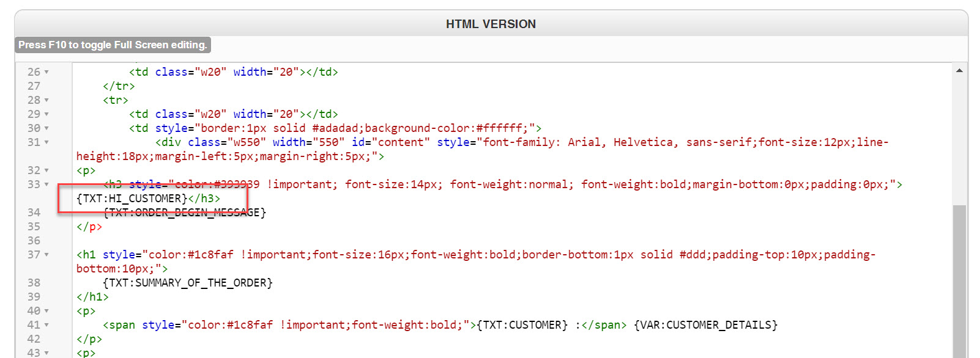Click the {TXT:ORDER_BEGIN_MESSAGE} placeholder text
980x358 pixels.
coord(185,213)
